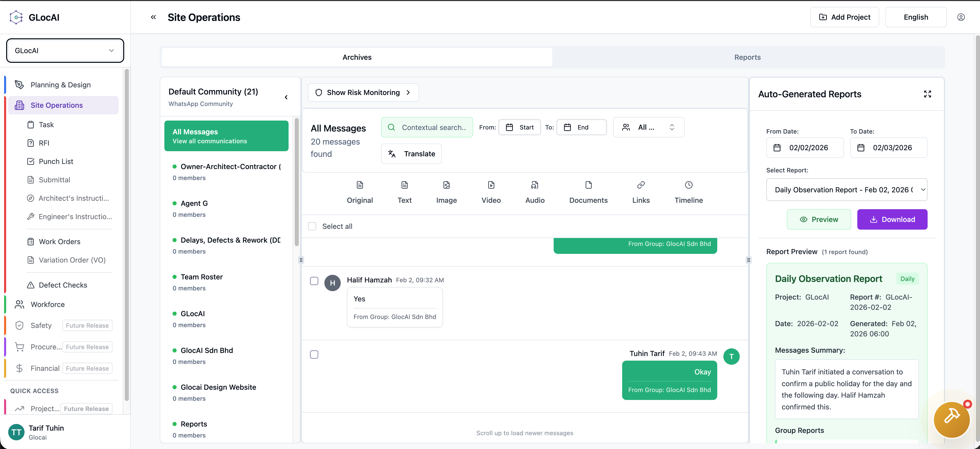Click the Translate button
Screen dimensions: 980x449
click(x=411, y=153)
